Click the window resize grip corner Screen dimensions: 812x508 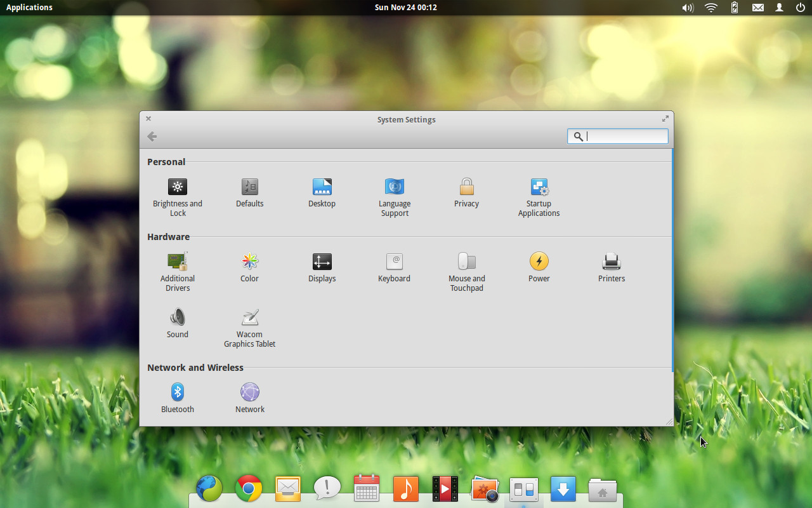[669, 422]
